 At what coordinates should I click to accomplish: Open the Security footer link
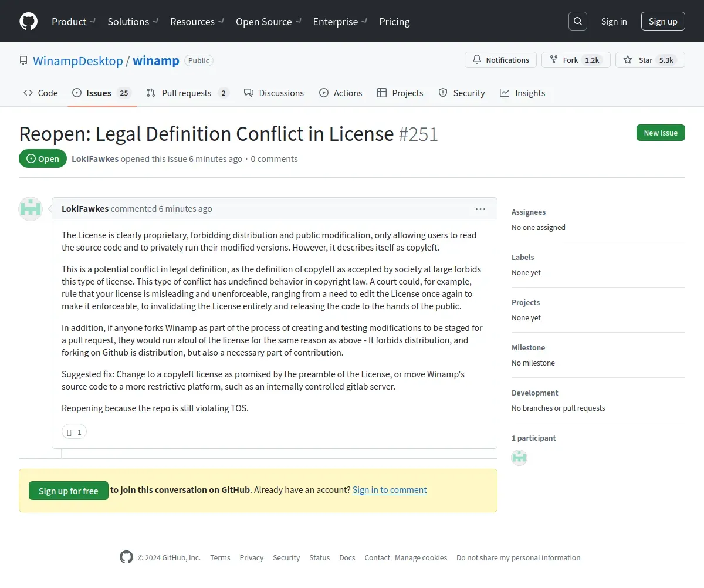pos(286,558)
